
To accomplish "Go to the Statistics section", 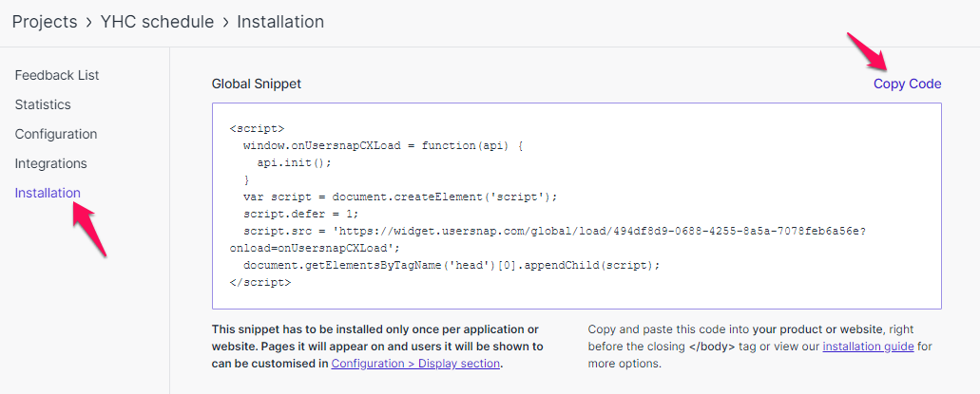I will pos(43,104).
